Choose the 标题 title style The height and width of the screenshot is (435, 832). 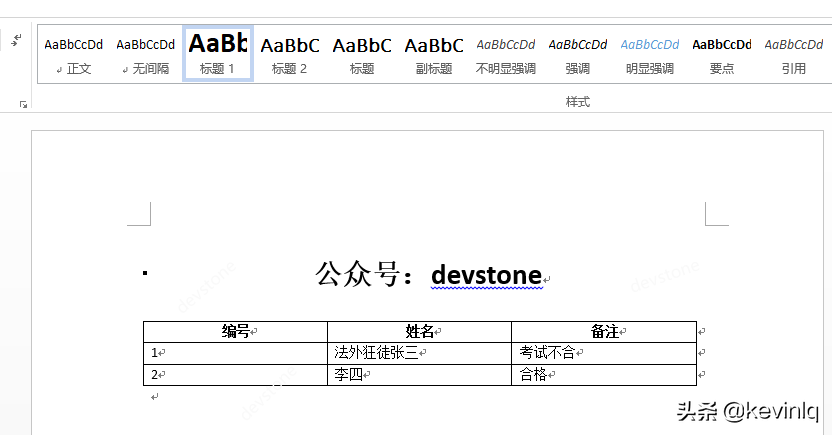point(362,54)
